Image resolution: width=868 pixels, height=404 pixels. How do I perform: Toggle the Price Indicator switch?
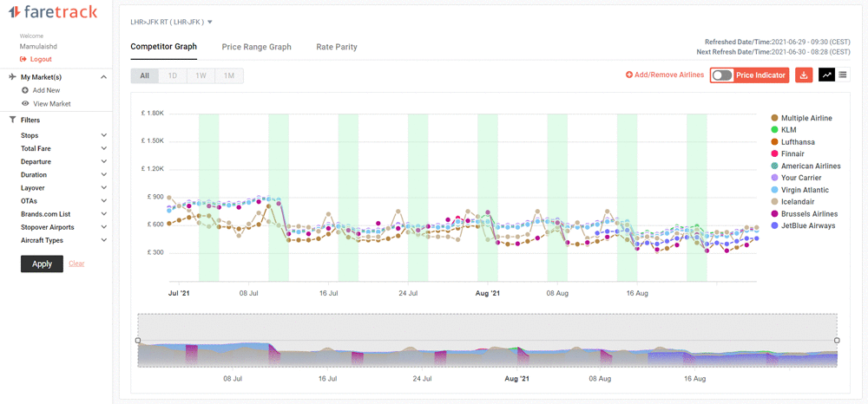click(722, 75)
